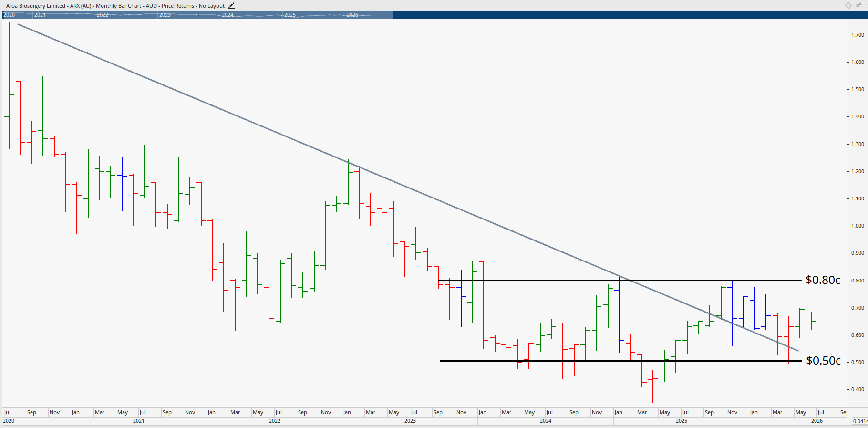Image resolution: width=868 pixels, height=428 pixels.
Task: Select the $0.50c text annotation
Action: [x=824, y=361]
